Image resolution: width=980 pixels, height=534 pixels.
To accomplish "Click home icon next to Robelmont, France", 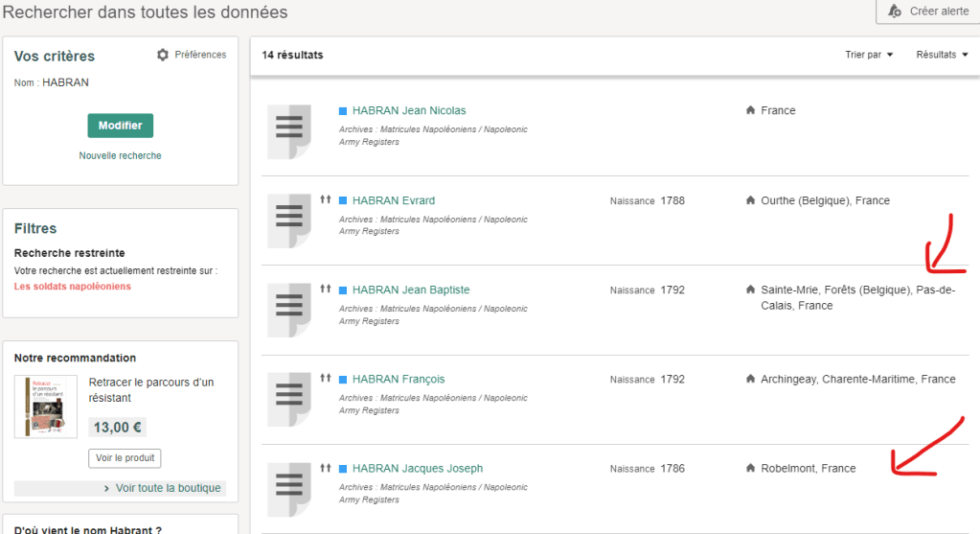I will (x=750, y=469).
